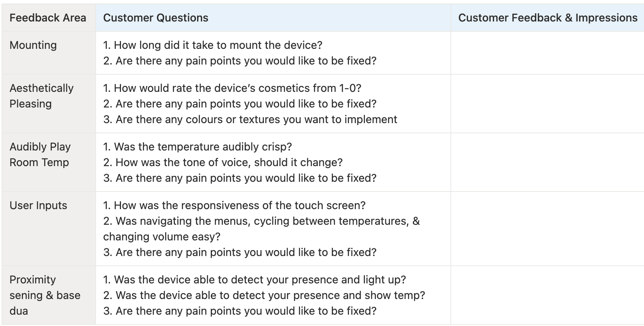Click the "Feedback Area" column header
Screen dimensions: 644x326
[x=48, y=18]
